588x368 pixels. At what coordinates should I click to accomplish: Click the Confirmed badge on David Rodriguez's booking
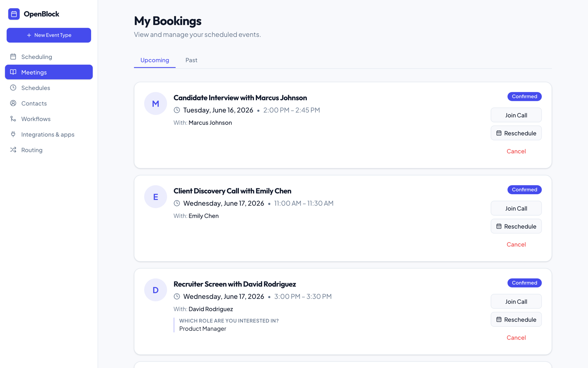click(x=524, y=283)
